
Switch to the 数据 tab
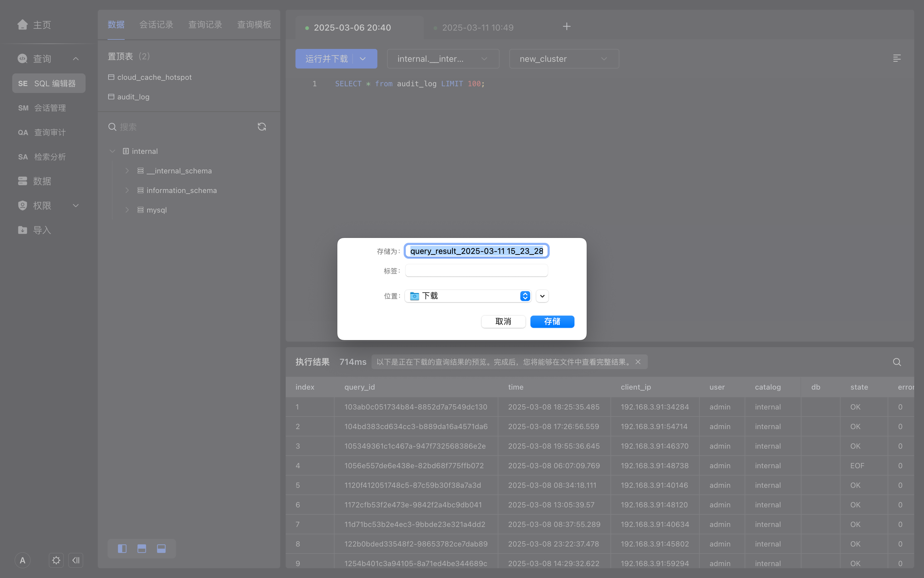click(x=116, y=25)
